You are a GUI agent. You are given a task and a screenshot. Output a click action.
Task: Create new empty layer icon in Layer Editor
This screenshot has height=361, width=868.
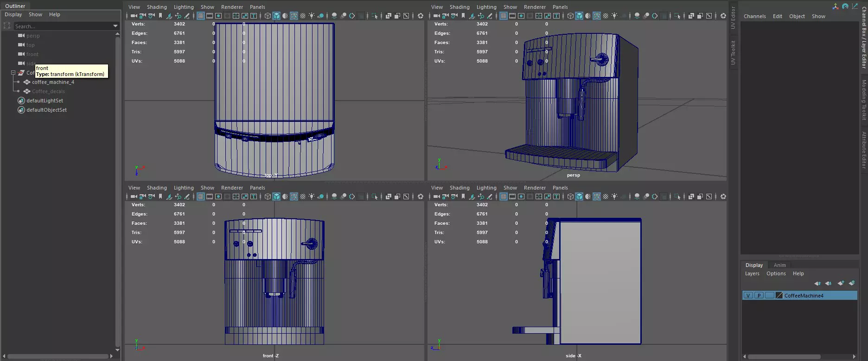click(841, 283)
